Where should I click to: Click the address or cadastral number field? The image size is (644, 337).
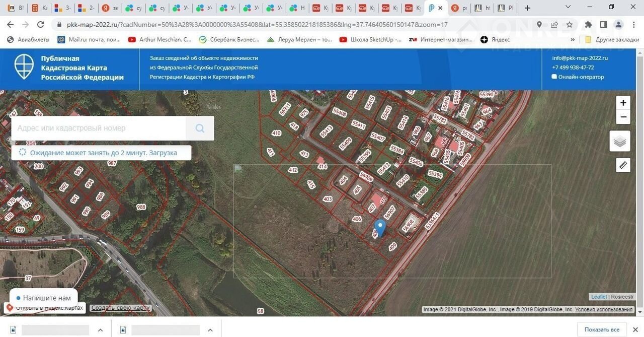tap(99, 128)
